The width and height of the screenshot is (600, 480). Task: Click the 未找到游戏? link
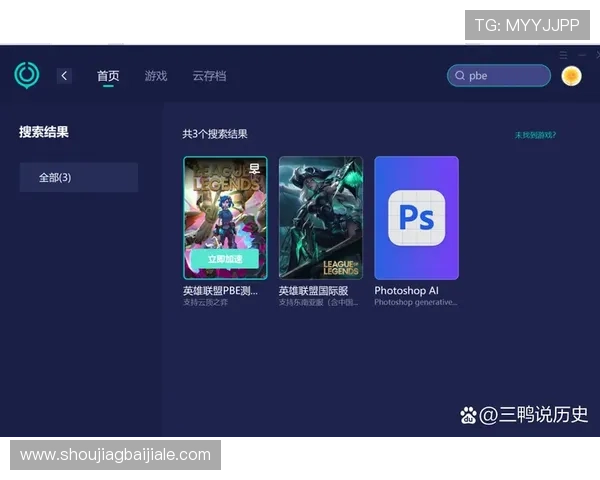tap(535, 135)
